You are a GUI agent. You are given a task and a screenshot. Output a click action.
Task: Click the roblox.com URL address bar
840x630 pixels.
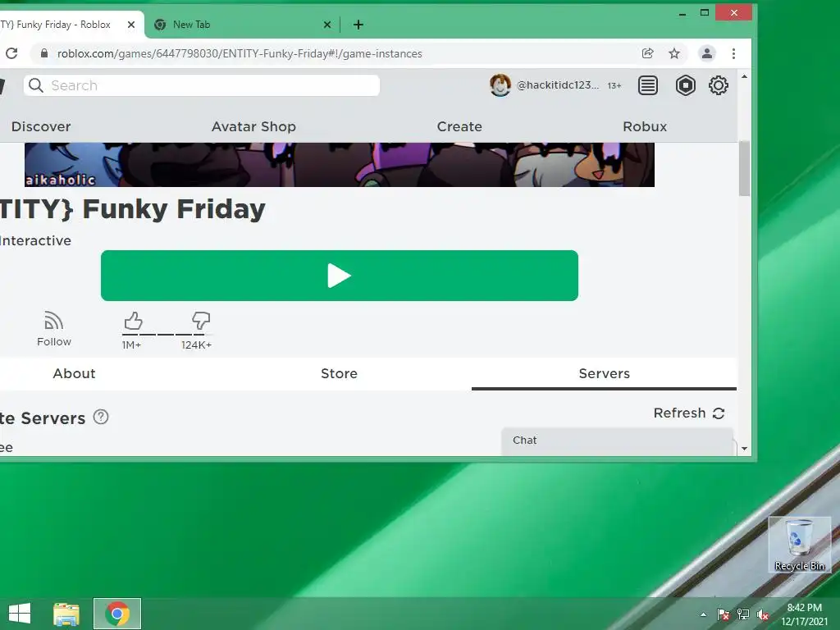coord(240,53)
